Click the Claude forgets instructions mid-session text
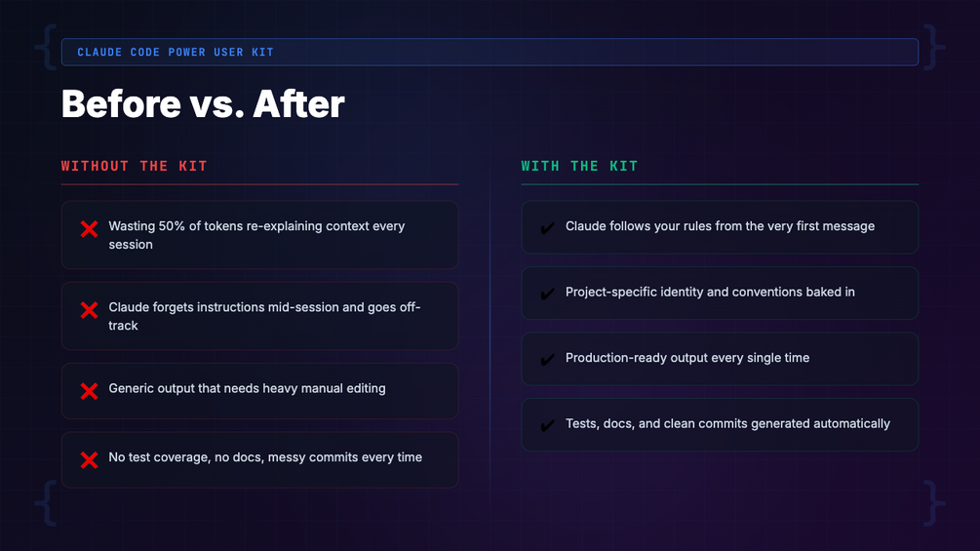The height and width of the screenshot is (551, 980). pos(263,316)
